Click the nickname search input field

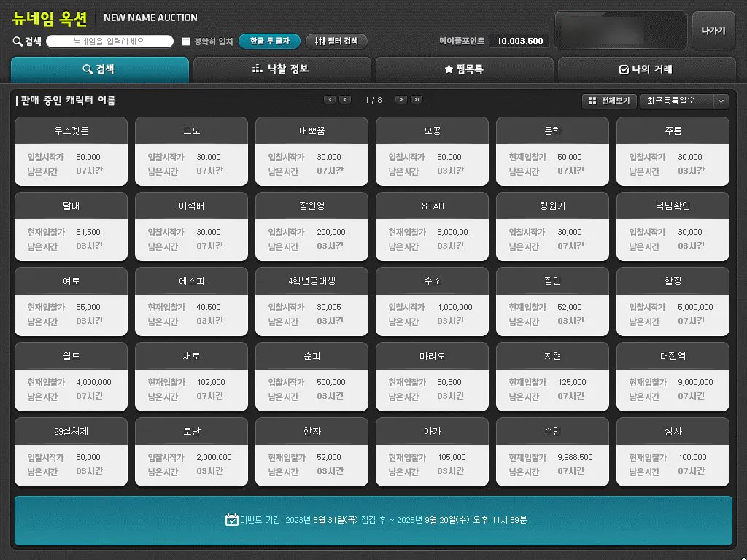click(109, 42)
